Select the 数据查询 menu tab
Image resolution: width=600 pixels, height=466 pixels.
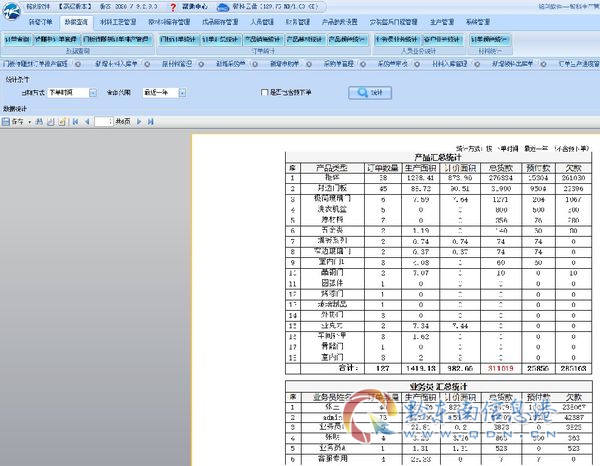(76, 22)
